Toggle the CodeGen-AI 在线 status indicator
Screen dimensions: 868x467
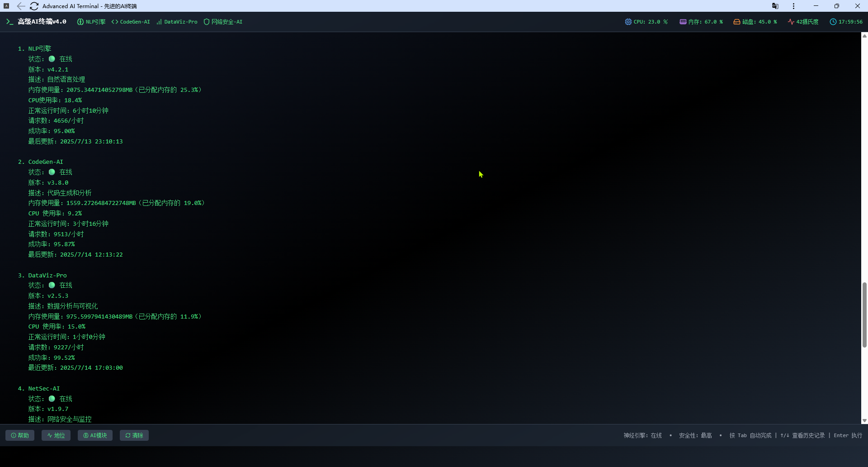(x=52, y=172)
